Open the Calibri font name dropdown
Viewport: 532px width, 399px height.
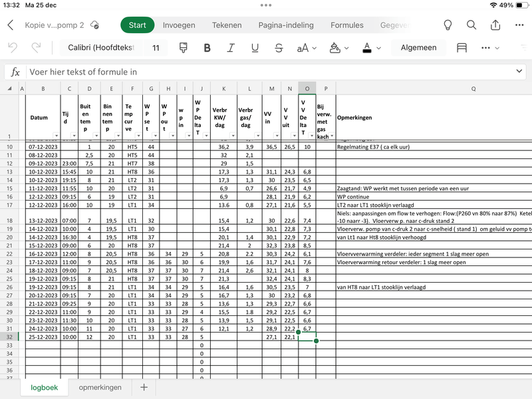coord(101,48)
